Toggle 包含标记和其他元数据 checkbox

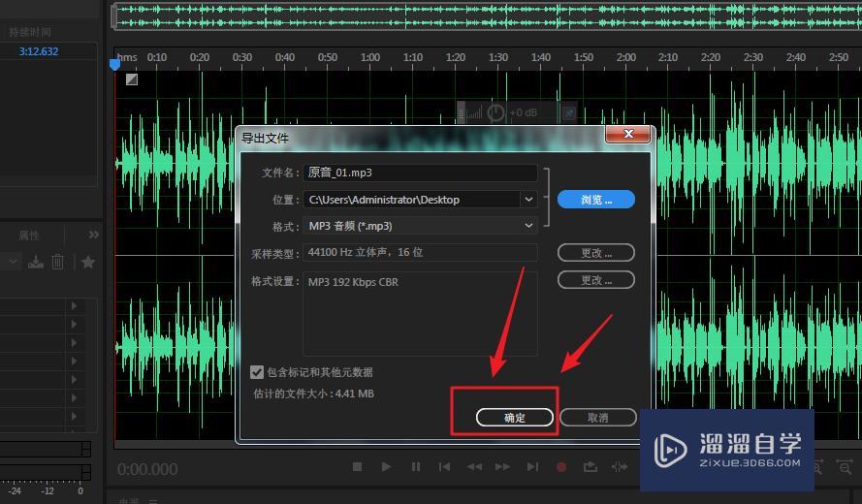tap(257, 372)
